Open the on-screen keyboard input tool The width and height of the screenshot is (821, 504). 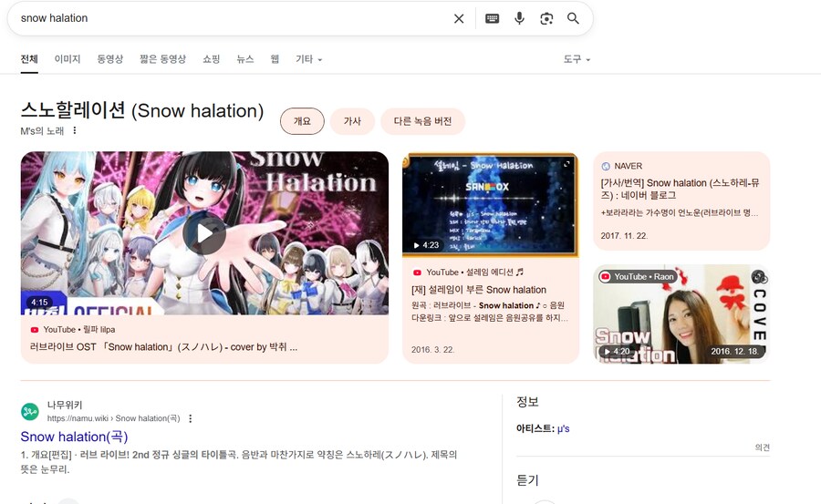pyautogui.click(x=492, y=19)
